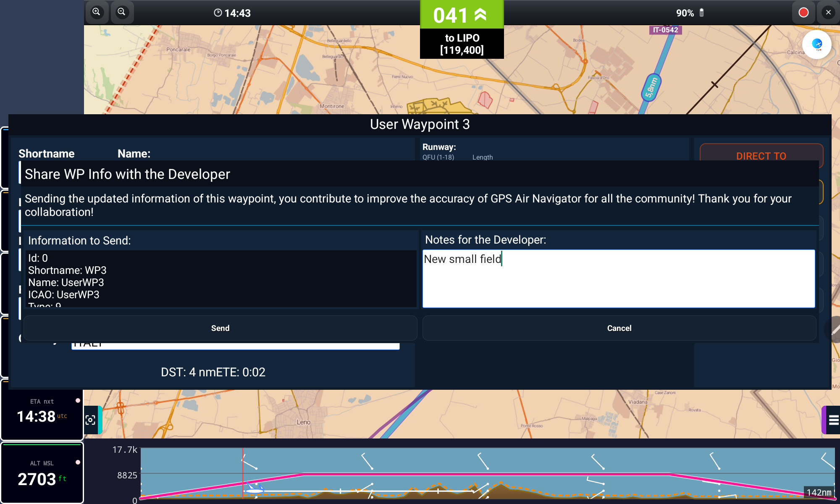Click the 90% battery indicator
The height and width of the screenshot is (504, 840).
pyautogui.click(x=690, y=13)
